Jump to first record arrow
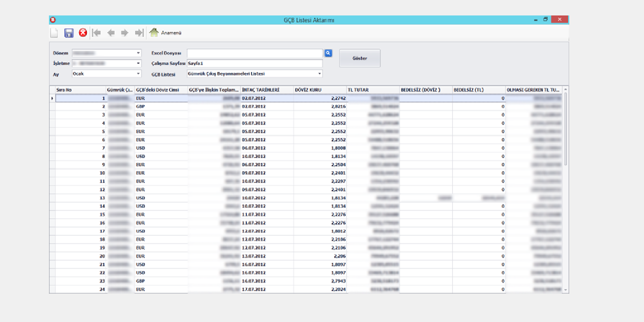 (x=97, y=33)
